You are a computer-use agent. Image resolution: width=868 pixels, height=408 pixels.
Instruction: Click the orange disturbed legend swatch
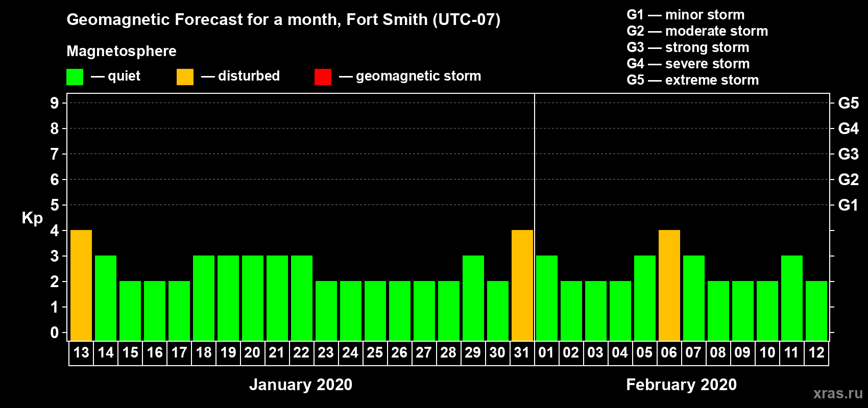[x=185, y=77]
